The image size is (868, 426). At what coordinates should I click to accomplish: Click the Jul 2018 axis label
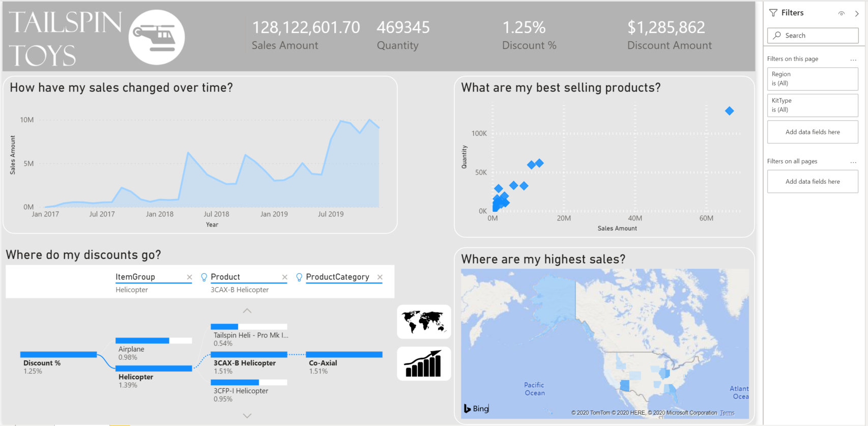click(x=216, y=214)
